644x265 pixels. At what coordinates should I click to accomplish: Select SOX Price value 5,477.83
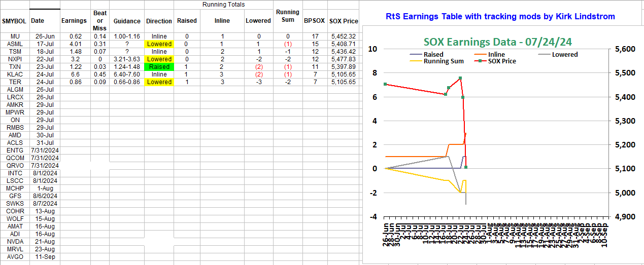[x=343, y=59]
